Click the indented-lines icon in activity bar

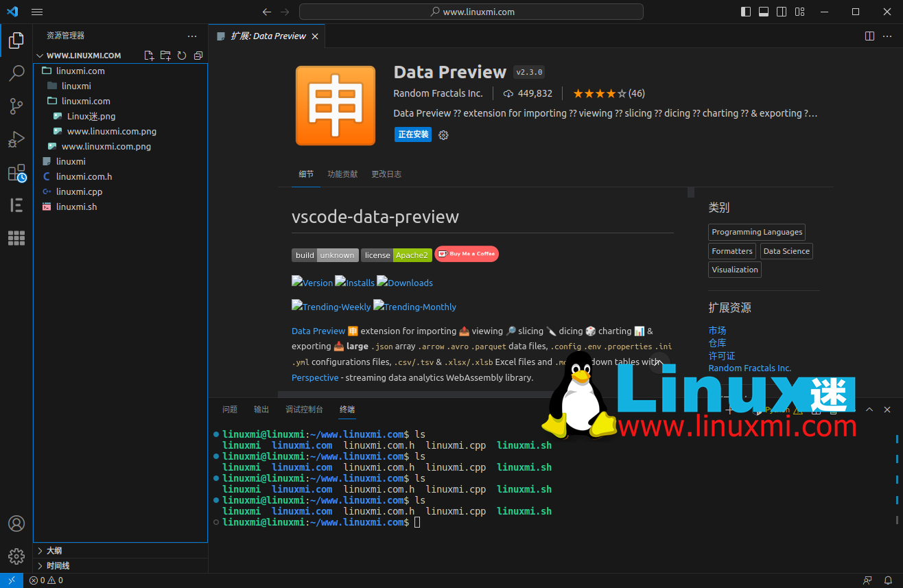click(x=16, y=205)
